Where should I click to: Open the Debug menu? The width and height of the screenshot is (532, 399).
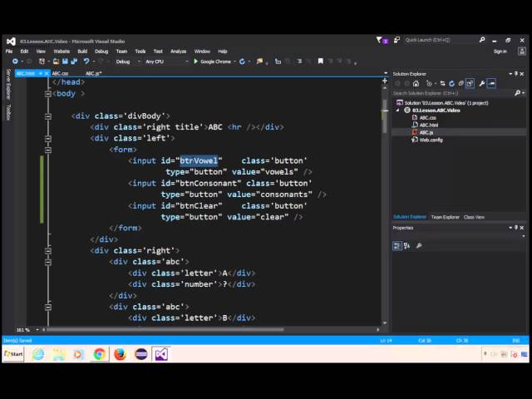coord(101,52)
